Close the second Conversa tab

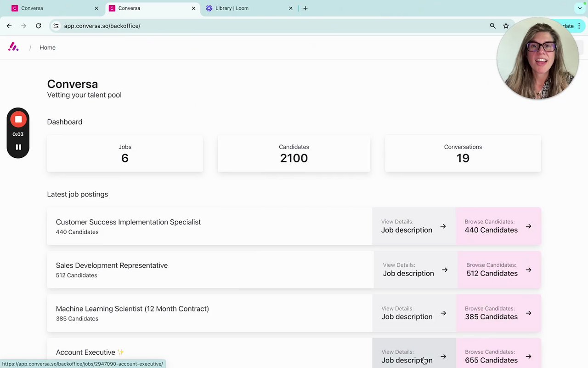point(193,8)
